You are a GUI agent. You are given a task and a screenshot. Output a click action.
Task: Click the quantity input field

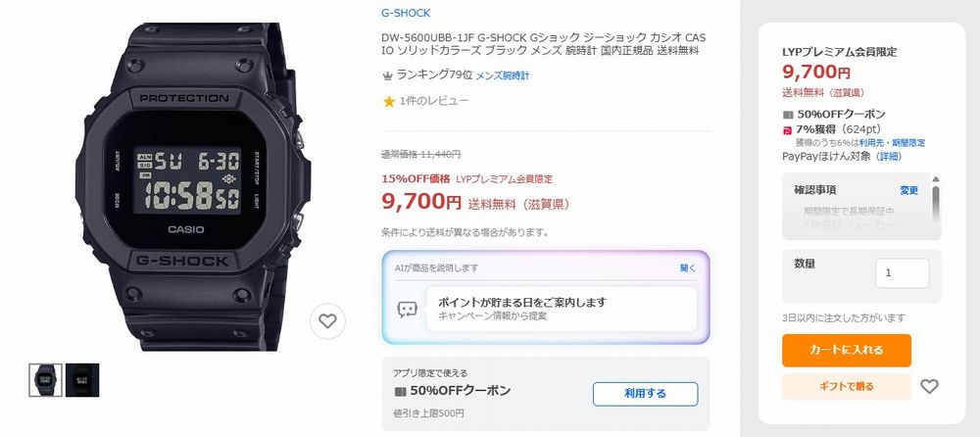point(902,273)
